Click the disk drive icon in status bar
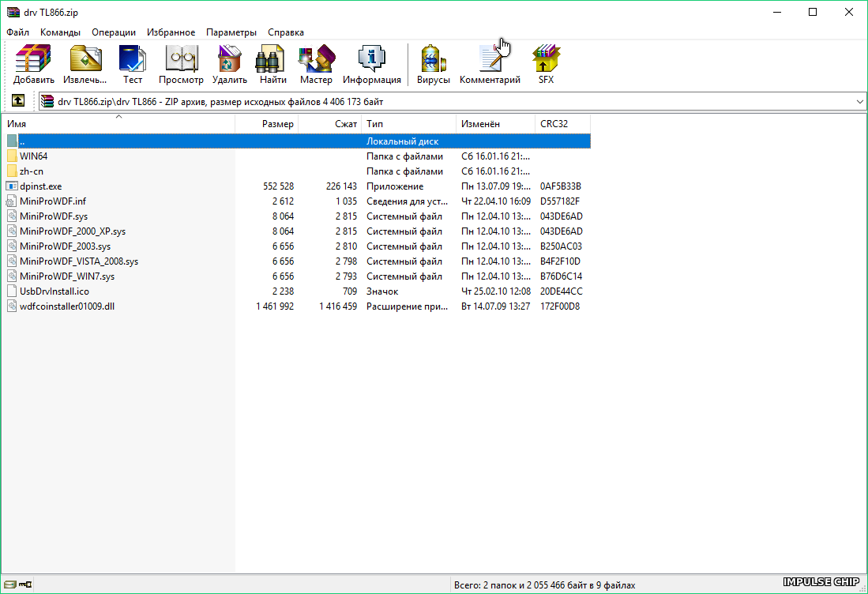Viewport: 868px width, 594px height. click(10, 584)
